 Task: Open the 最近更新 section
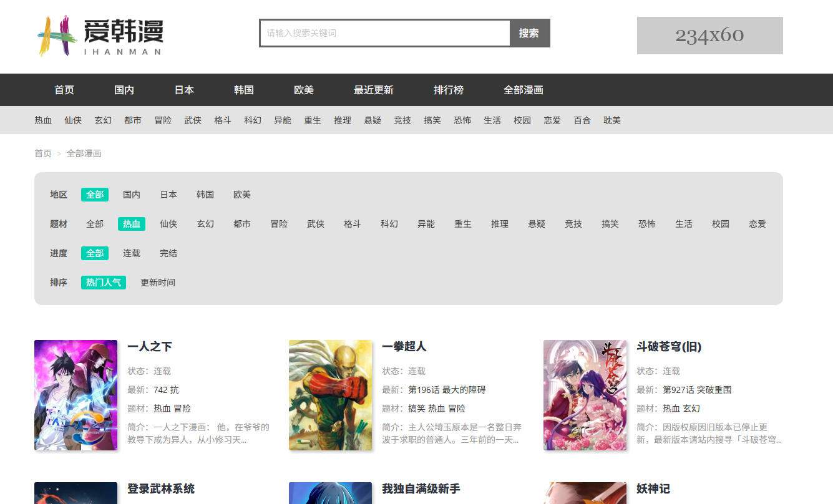373,90
